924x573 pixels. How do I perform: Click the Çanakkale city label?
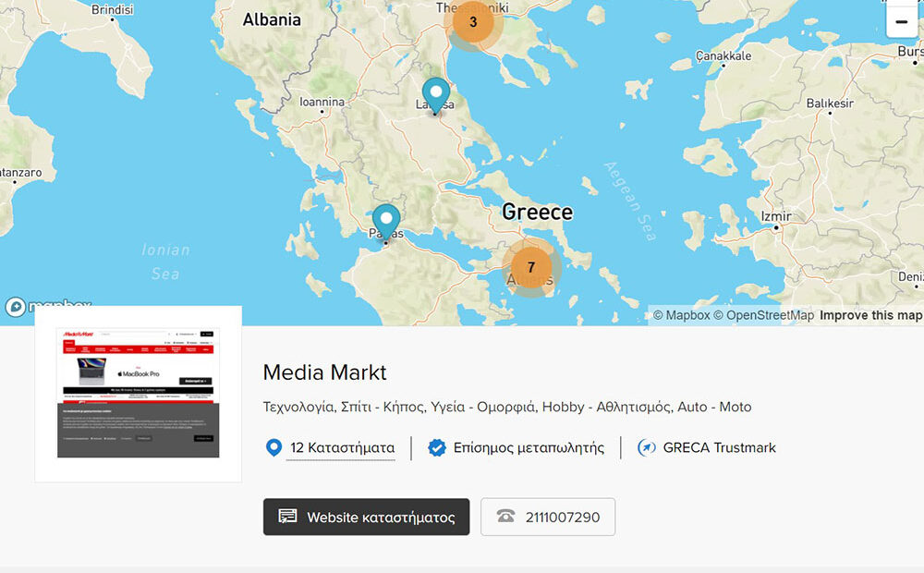[x=723, y=56]
